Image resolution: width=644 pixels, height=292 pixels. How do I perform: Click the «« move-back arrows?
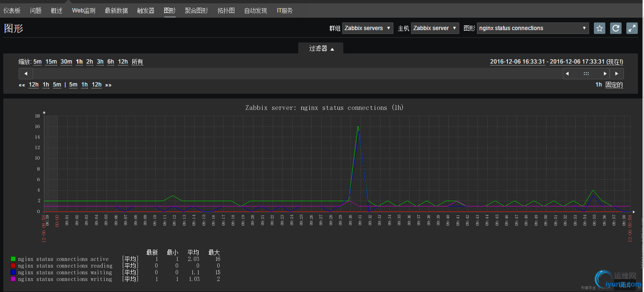click(21, 85)
